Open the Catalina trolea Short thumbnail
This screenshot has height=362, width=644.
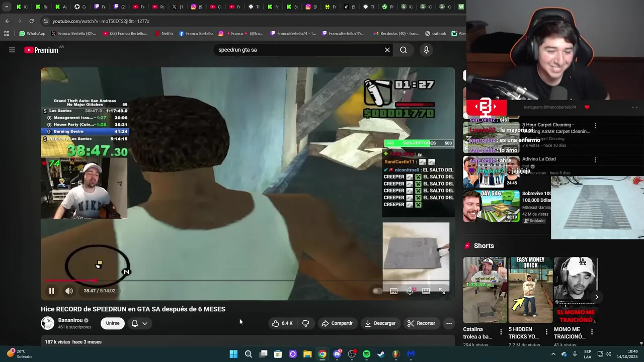pyautogui.click(x=485, y=290)
